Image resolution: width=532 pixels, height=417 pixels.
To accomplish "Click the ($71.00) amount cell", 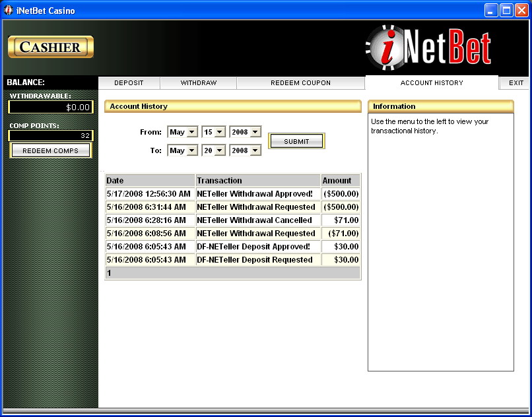I will (x=341, y=234).
